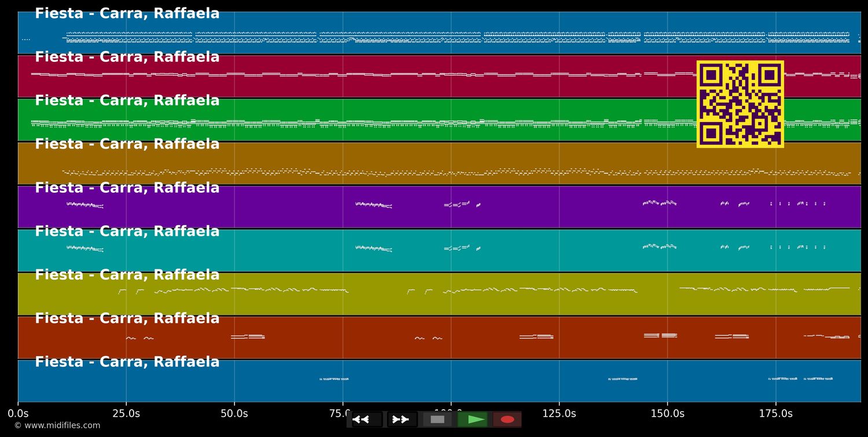Screen dimensions: 868x437
Task: Start playback with the green play button
Action: coord(473,420)
